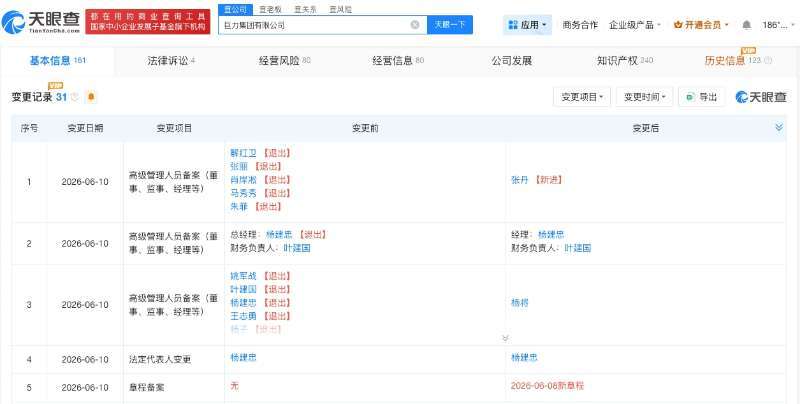Click 杨建忠 after 经理 in row 2 变更后
This screenshot has width=800, height=404.
point(551,235)
